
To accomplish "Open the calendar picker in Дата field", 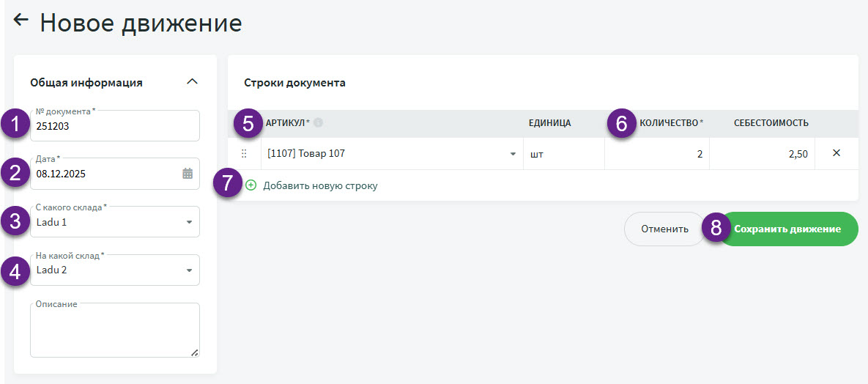I will pos(188,174).
